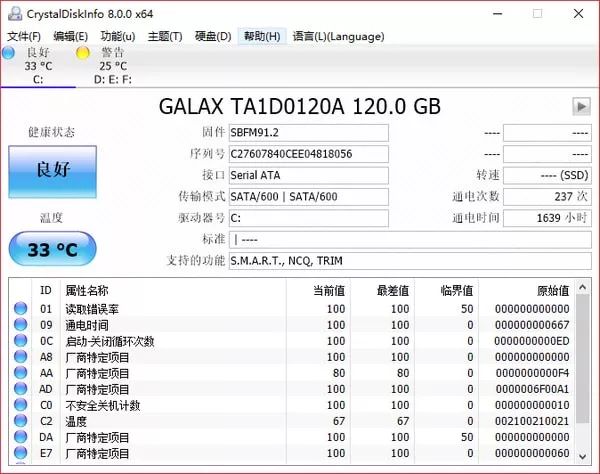The height and width of the screenshot is (474, 600).
Task: Click the status orb for attribute A8
Action: 20,357
